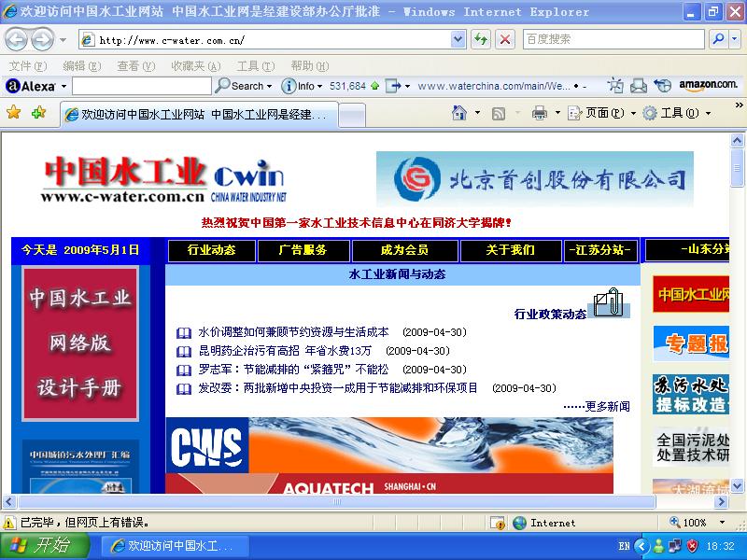Screen dimensions: 747x560
Task: Open the 关于我们 navigation item
Action: (510, 250)
